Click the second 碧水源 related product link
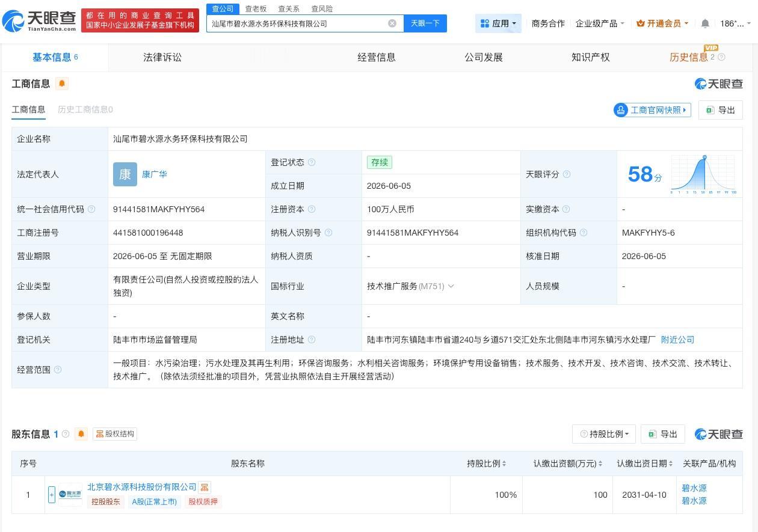Screen dimensions: 758x532 [x=694, y=501]
